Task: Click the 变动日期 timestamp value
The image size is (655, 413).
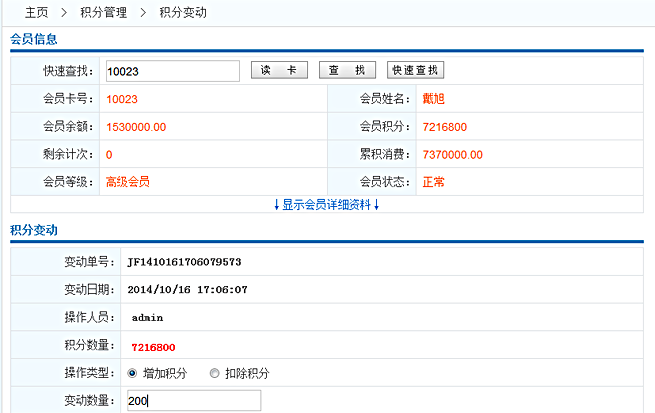Action: pos(187,290)
